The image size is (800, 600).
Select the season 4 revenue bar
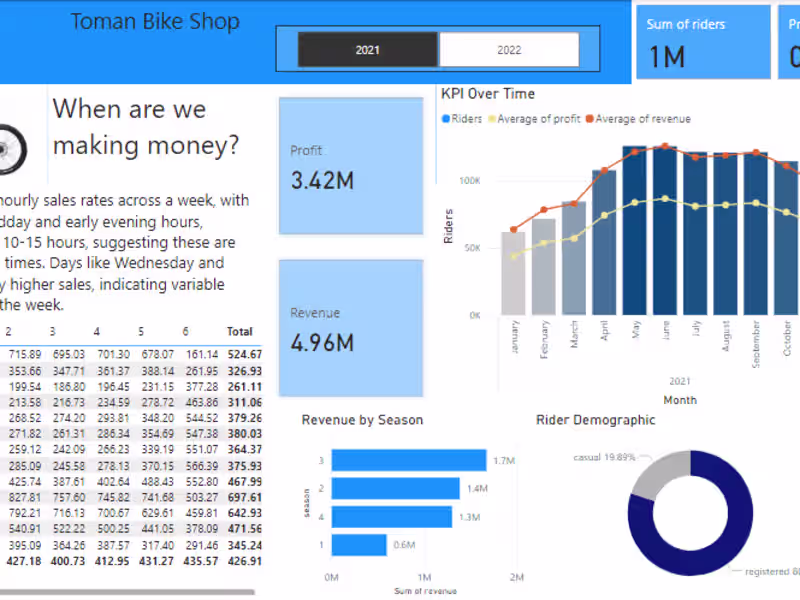tap(392, 517)
